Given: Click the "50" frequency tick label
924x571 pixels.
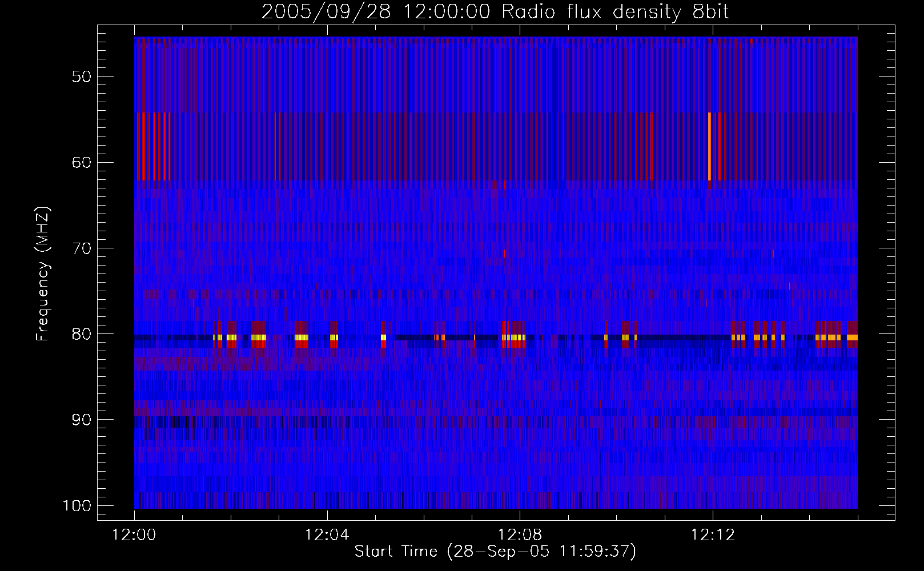Looking at the screenshot, I should pos(82,77).
